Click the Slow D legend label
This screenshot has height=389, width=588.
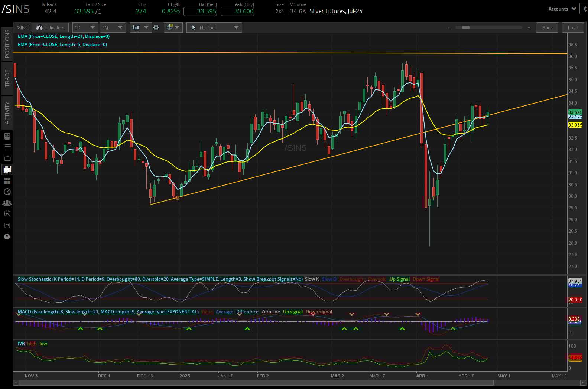tap(329, 279)
